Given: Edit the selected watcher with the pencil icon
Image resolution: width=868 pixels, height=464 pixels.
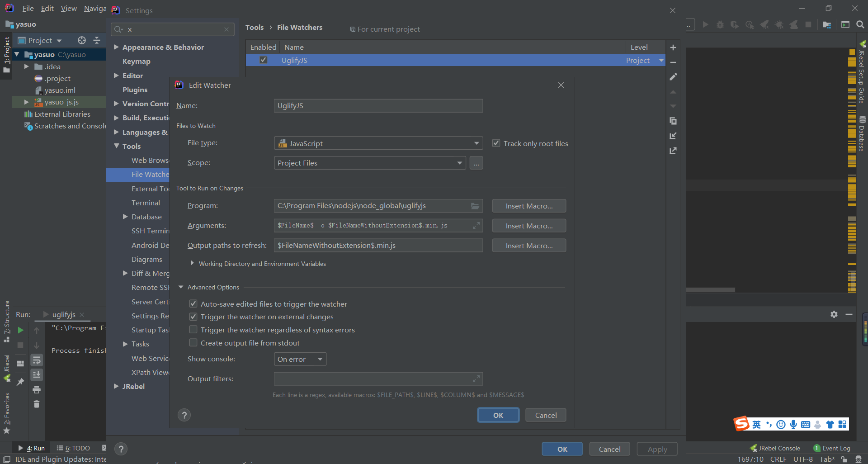Looking at the screenshot, I should pos(673,76).
